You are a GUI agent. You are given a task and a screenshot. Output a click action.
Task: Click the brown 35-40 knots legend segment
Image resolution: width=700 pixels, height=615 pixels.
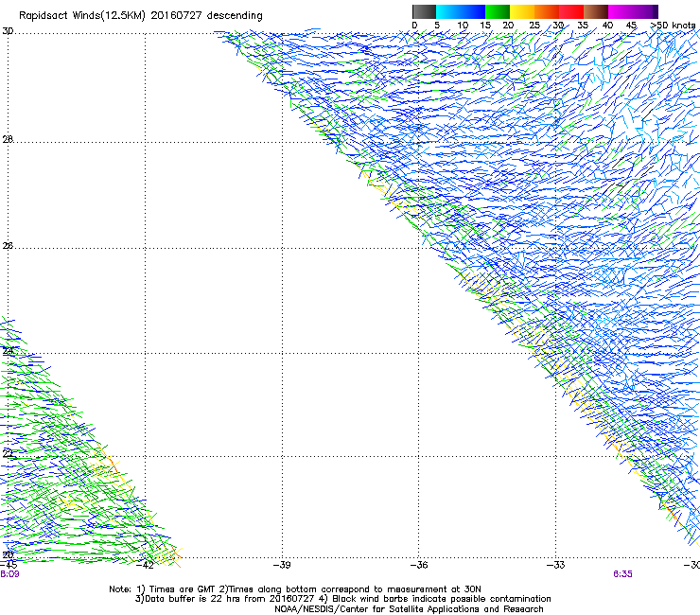click(x=596, y=11)
